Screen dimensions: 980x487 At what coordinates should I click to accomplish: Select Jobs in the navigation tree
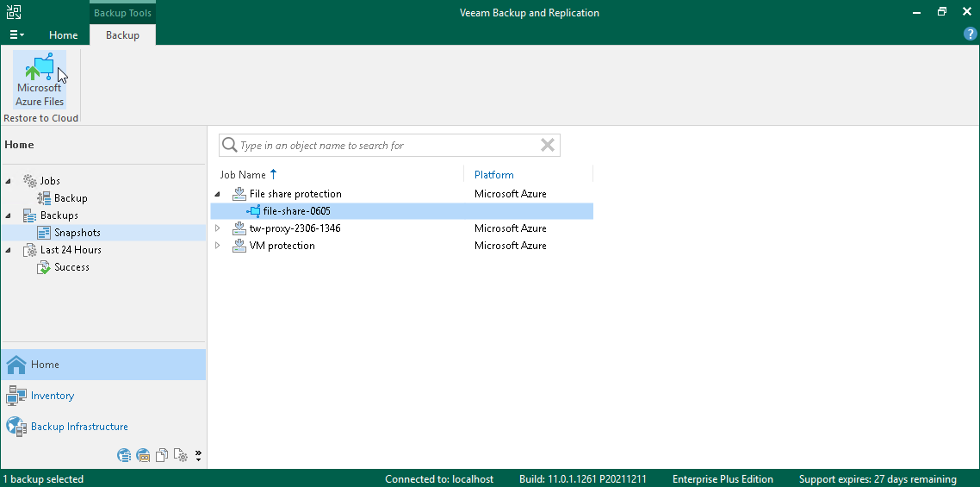coord(50,181)
